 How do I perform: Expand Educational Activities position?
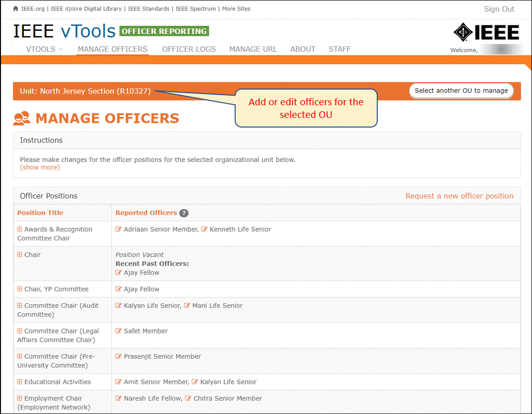click(20, 382)
